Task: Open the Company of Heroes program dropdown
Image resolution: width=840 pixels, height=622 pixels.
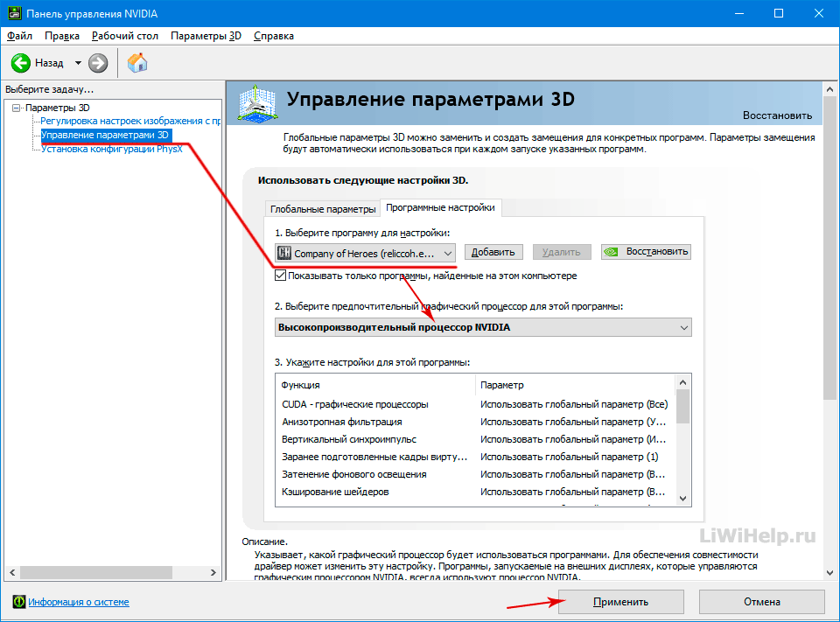Action: (446, 253)
